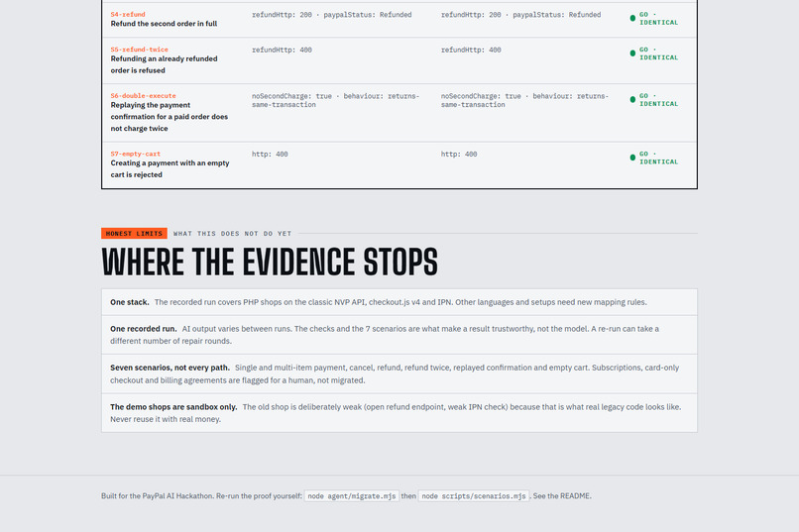Image resolution: width=799 pixels, height=532 pixels.
Task: Click 'The demo shops are sandbox only.' row
Action: pos(399,413)
